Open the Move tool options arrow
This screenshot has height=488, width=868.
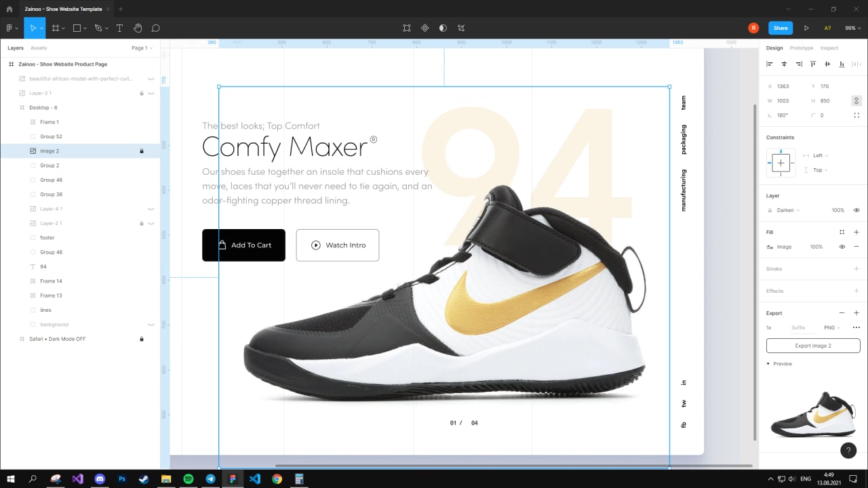41,28
